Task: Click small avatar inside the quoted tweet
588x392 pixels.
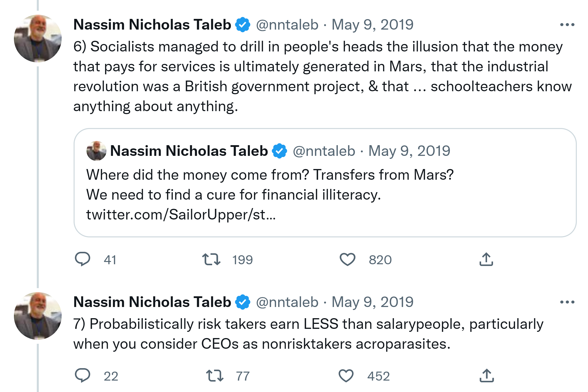Action: tap(96, 151)
